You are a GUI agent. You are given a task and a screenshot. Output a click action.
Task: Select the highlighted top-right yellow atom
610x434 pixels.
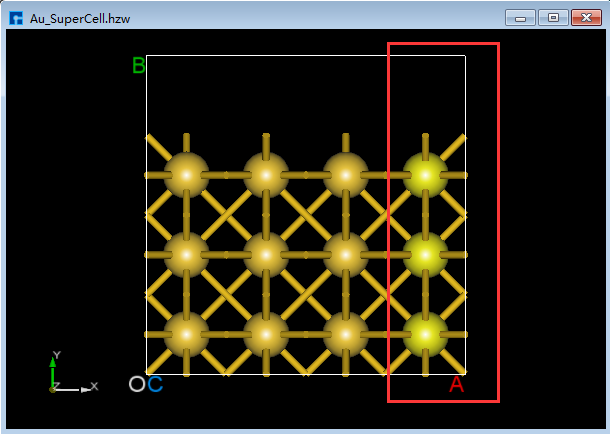[x=425, y=175]
